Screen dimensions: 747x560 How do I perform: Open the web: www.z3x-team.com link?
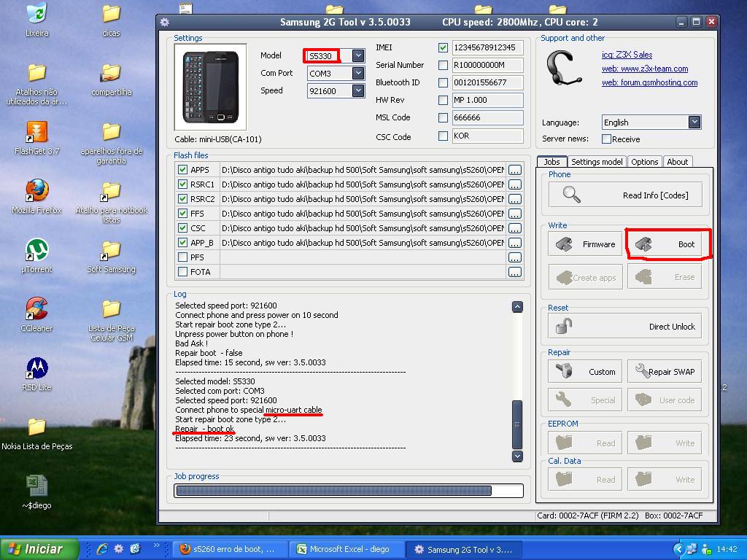[645, 69]
